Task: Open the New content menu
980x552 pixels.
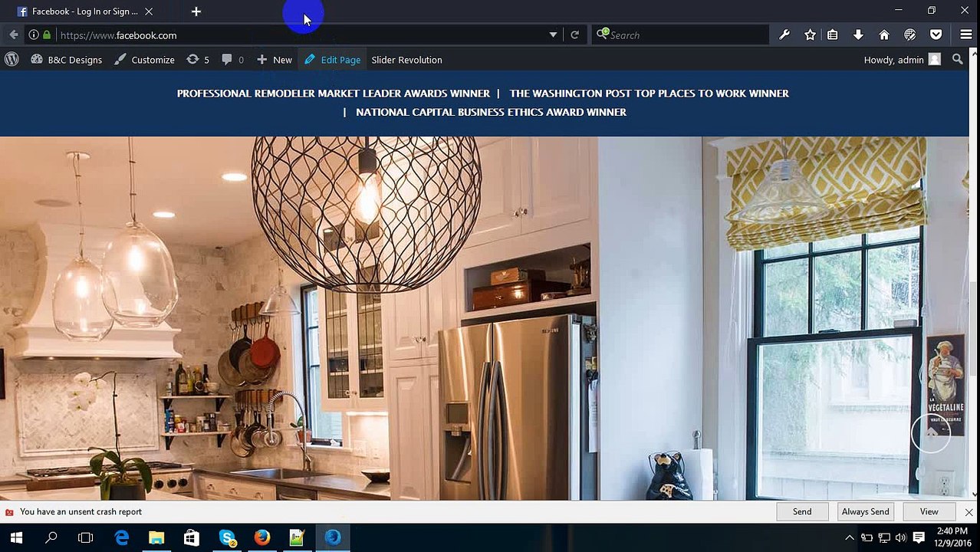Action: click(274, 59)
